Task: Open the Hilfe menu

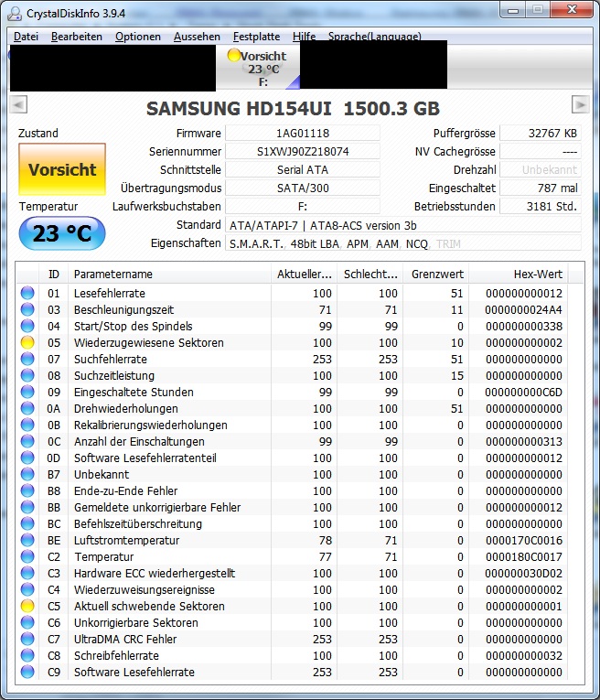Action: pos(304,37)
